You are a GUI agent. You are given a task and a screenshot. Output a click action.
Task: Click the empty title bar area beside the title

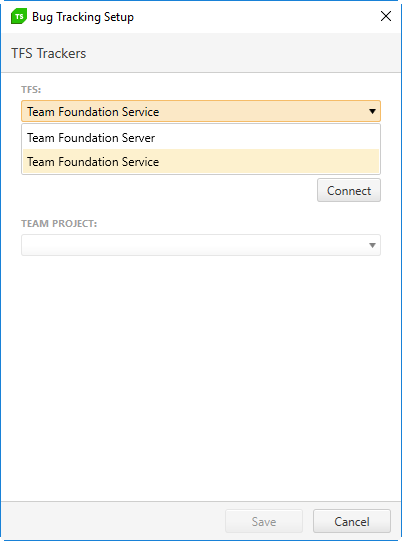pyautogui.click(x=255, y=17)
